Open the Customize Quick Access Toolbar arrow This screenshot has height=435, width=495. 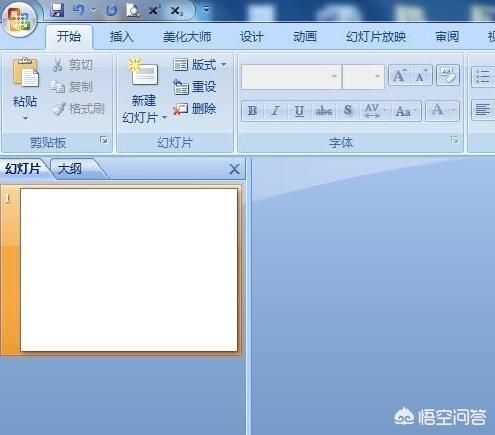pos(207,10)
